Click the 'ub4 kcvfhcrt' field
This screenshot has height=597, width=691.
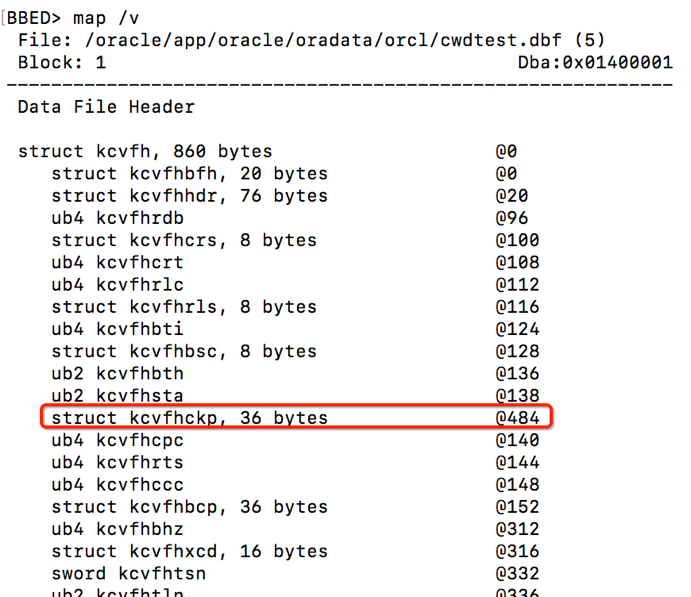tap(118, 262)
